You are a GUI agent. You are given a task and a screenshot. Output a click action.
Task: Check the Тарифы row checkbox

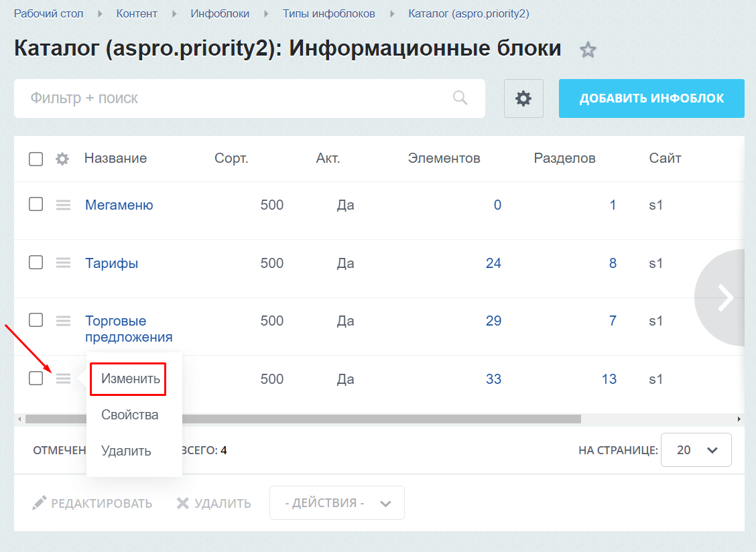[x=36, y=262]
